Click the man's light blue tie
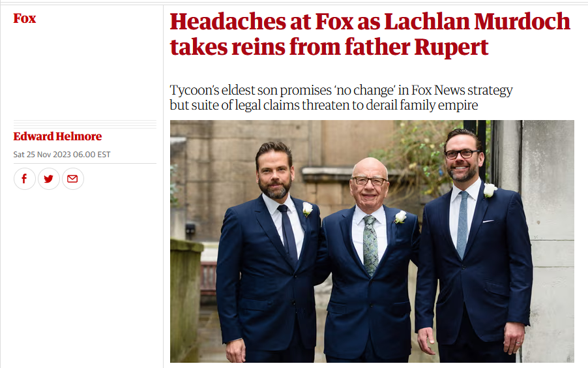Image resolution: width=588 pixels, height=368 pixels. (462, 224)
